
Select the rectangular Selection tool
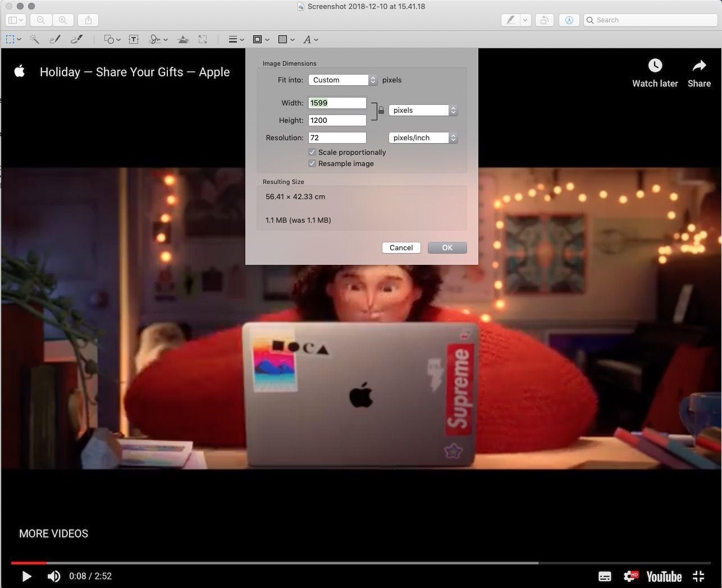pos(11,39)
